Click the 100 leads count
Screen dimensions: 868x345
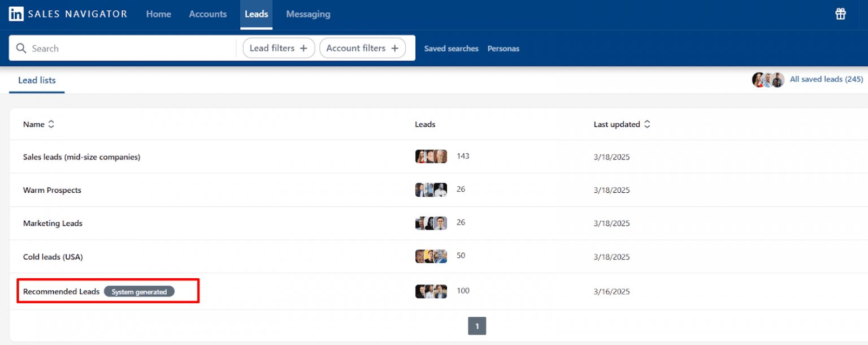[463, 291]
